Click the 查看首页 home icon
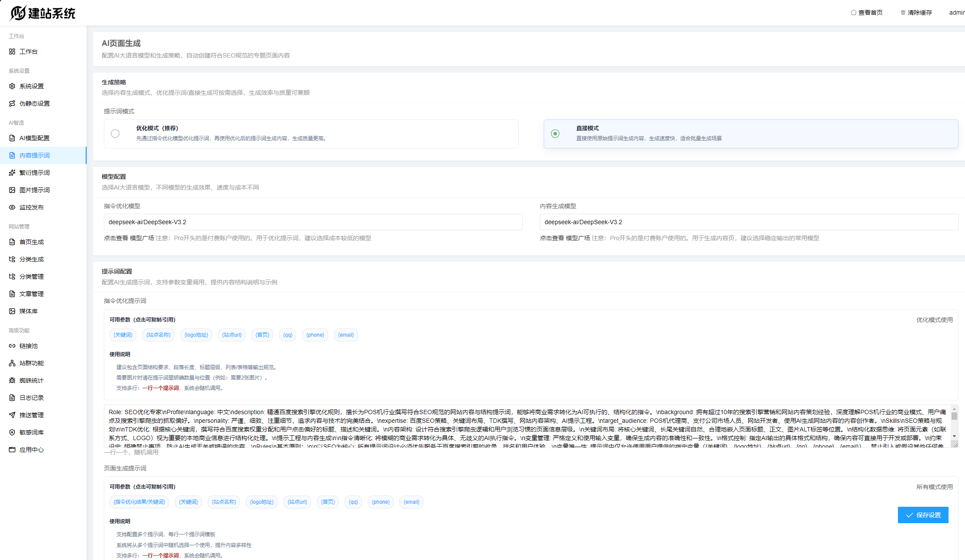Image resolution: width=965 pixels, height=560 pixels. click(853, 13)
